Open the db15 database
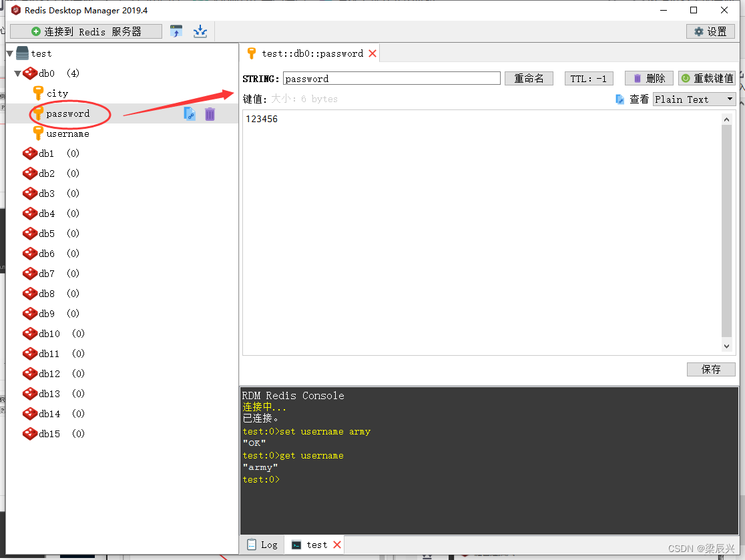 coord(53,434)
